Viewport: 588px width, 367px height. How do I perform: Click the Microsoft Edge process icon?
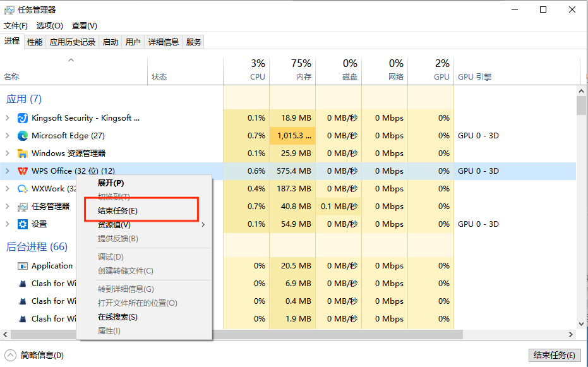click(x=23, y=136)
